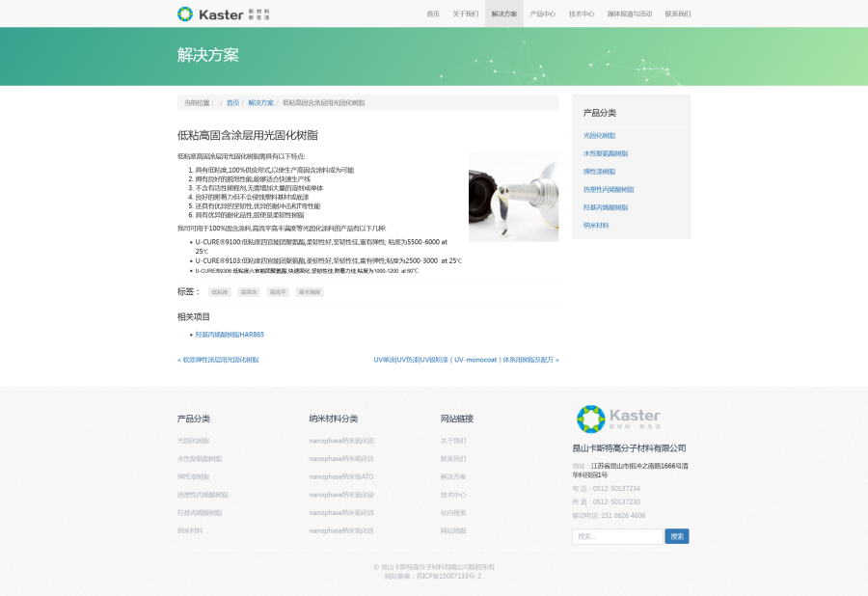Open 媒体报道与活动 in the top navigation
Viewport: 868px width, 596px height.
click(629, 14)
